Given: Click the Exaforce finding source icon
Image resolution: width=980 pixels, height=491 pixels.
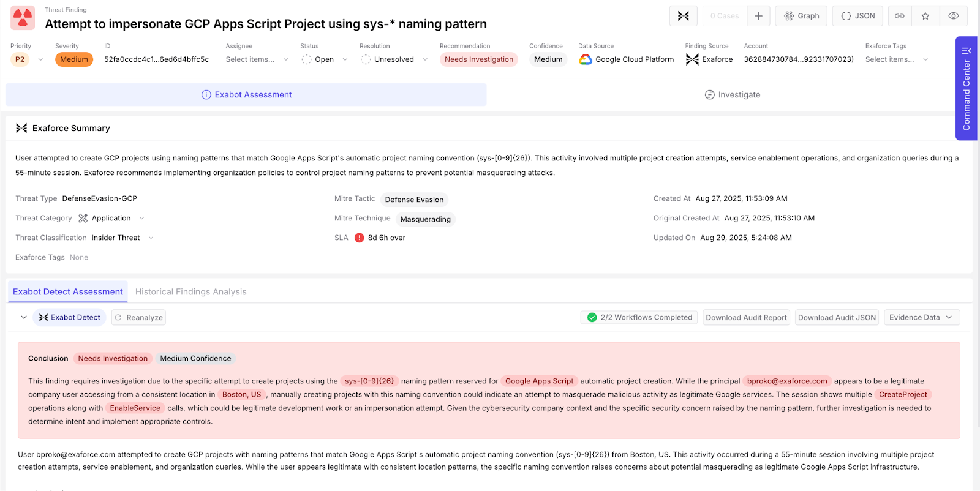Looking at the screenshot, I should pos(692,59).
